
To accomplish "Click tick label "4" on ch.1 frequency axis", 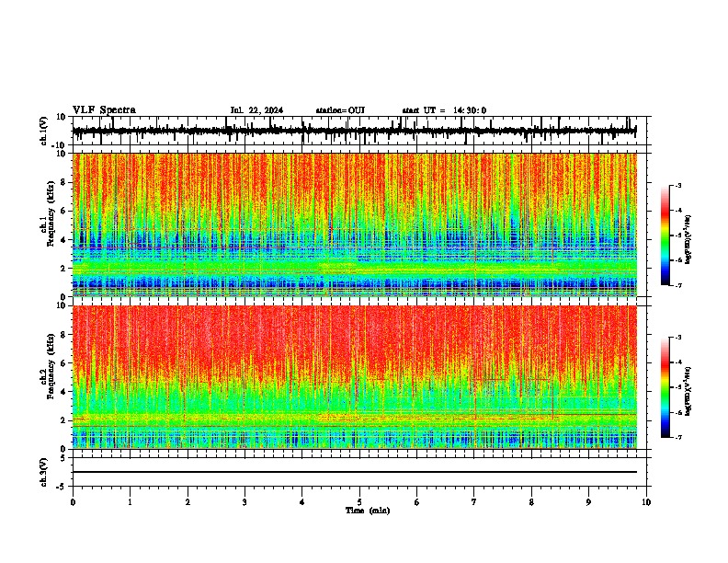I will (x=63, y=240).
